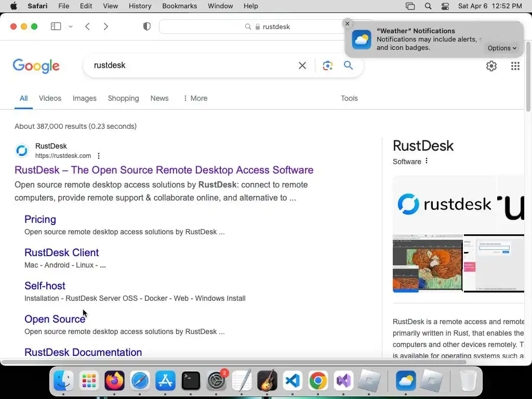Viewport: 532px width, 399px height.
Task: Click the Safari compass icon in the Dock
Action: [140, 381]
